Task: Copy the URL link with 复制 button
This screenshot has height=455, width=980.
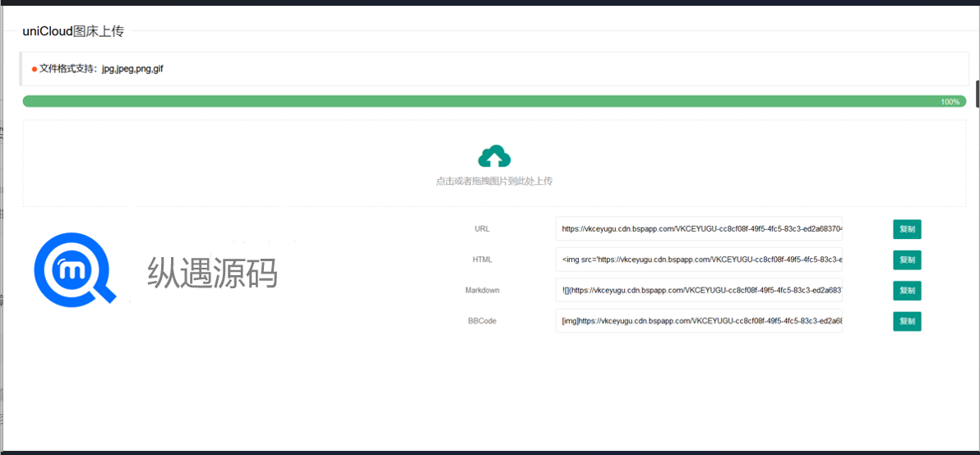Action: click(x=907, y=229)
